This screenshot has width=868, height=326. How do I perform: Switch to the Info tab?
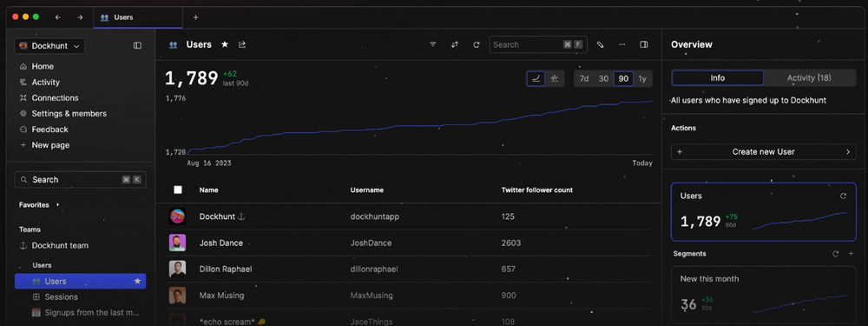(718, 78)
